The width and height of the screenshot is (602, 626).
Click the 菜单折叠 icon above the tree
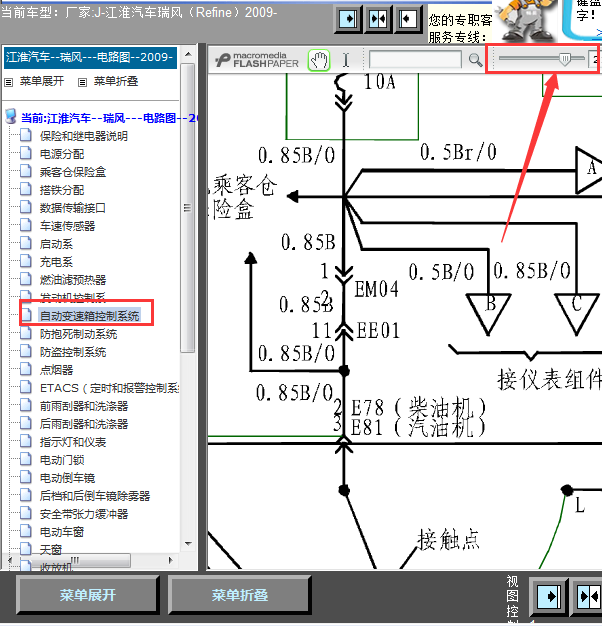[x=83, y=82]
